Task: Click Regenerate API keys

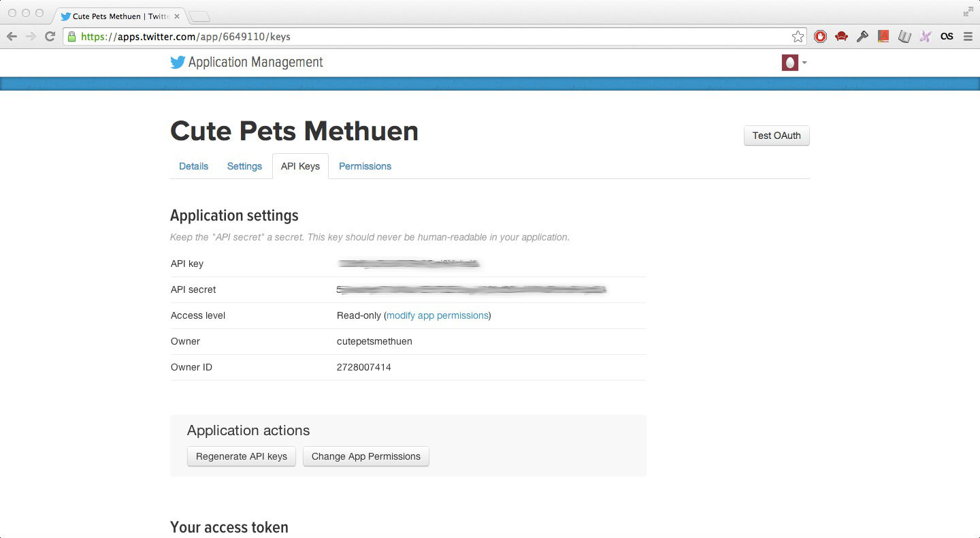Action: coord(242,456)
